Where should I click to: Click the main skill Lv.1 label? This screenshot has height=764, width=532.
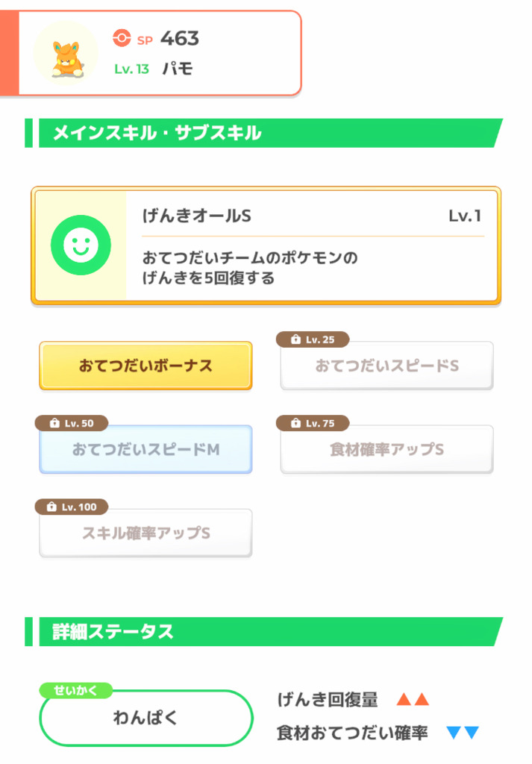click(465, 216)
